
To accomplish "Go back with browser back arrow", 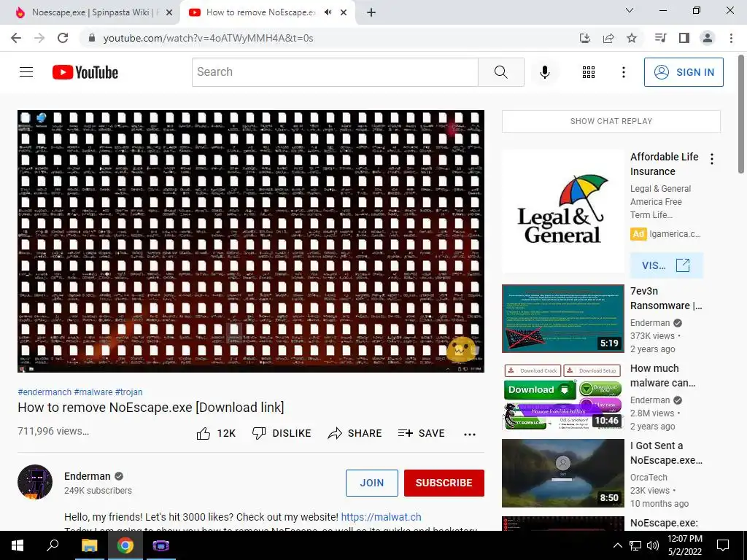I will pyautogui.click(x=16, y=38).
